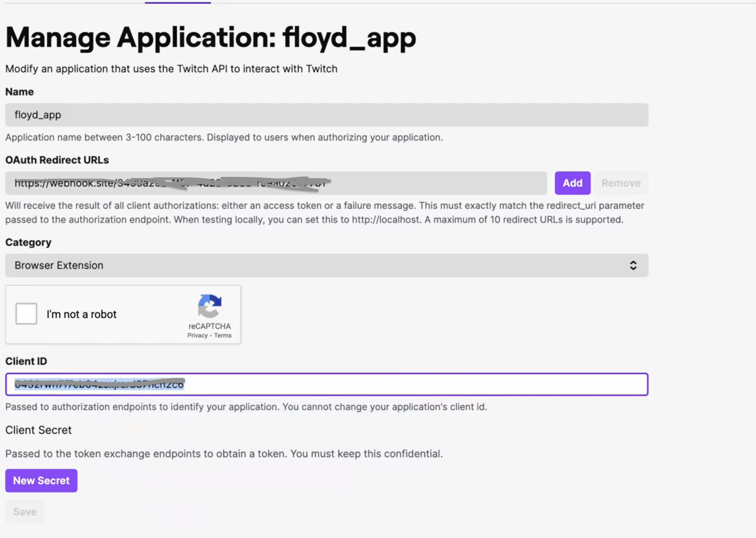Click the Client ID field
Image resolution: width=756 pixels, height=538 pixels.
pyautogui.click(x=327, y=384)
